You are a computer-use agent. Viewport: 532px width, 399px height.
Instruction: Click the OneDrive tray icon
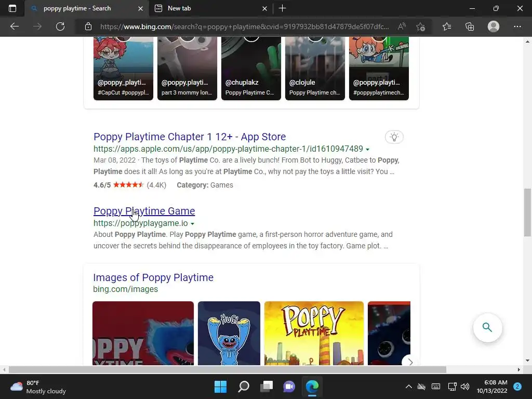coord(421,387)
